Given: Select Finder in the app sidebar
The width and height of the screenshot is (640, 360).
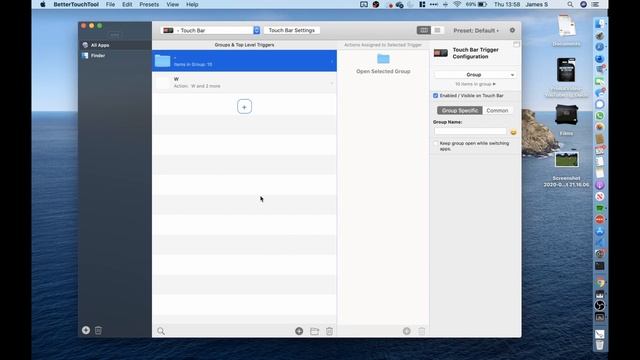Looking at the screenshot, I should point(115,56).
